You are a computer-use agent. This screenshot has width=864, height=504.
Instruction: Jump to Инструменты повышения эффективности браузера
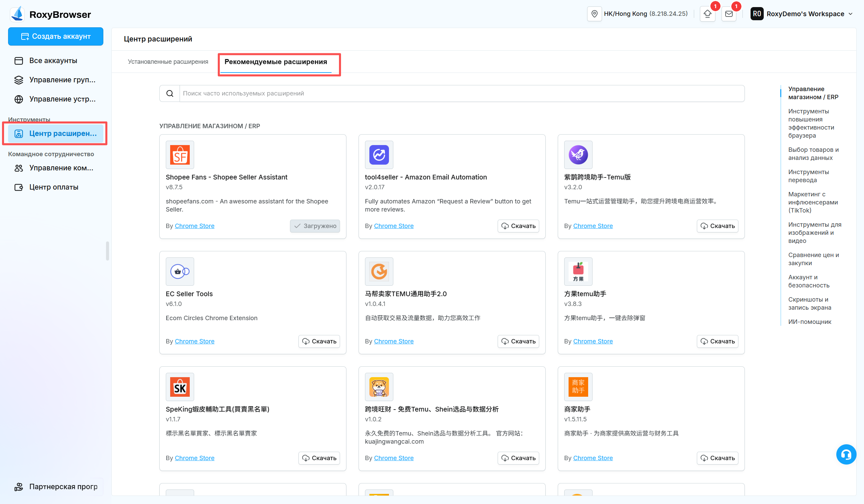[x=811, y=123]
